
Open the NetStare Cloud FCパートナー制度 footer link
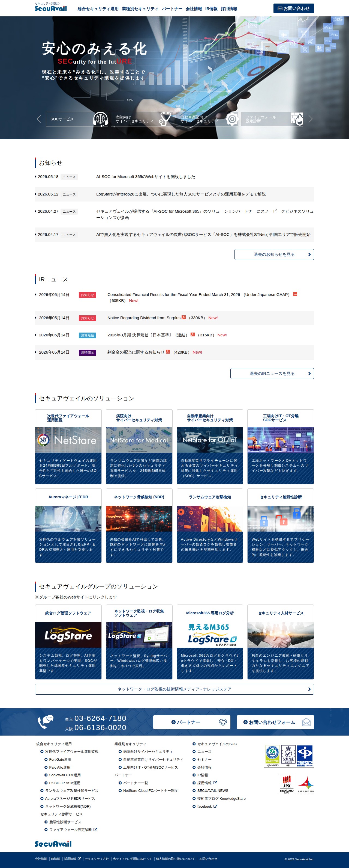[x=151, y=790]
